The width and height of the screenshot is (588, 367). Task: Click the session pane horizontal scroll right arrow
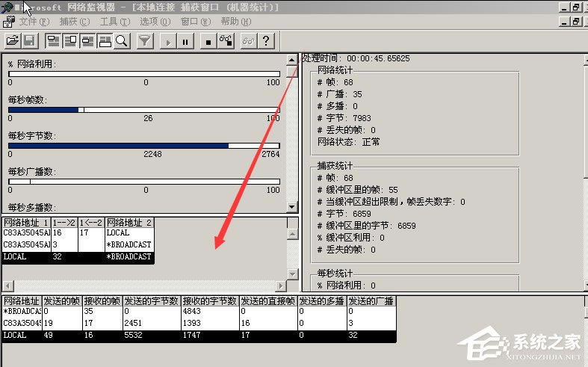click(280, 286)
